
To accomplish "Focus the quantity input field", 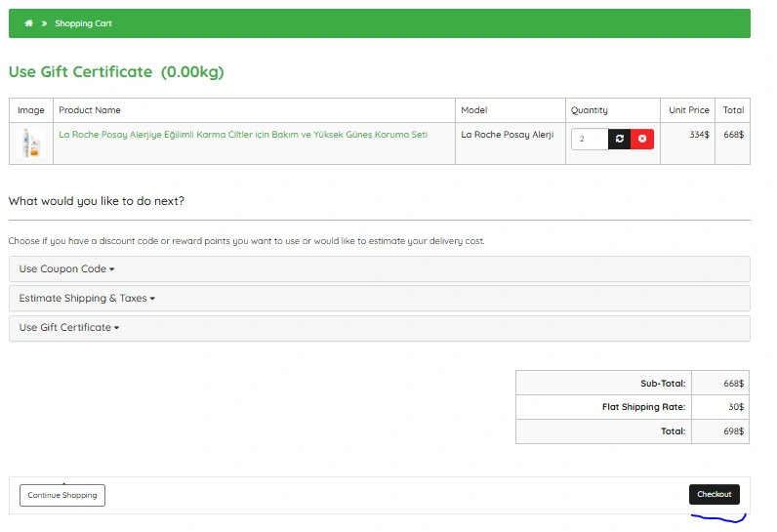I will [589, 140].
